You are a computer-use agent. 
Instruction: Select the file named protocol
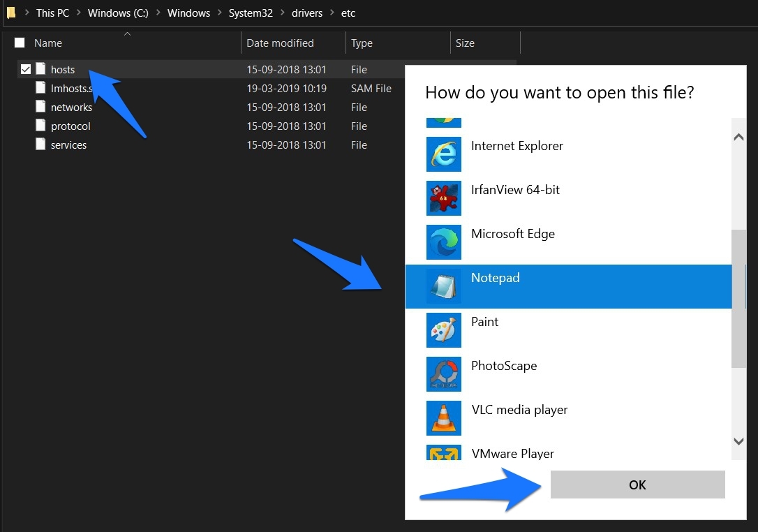tap(70, 126)
